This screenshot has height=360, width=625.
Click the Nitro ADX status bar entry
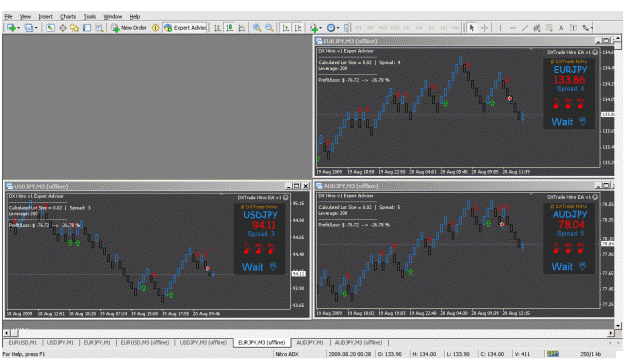pos(287,354)
